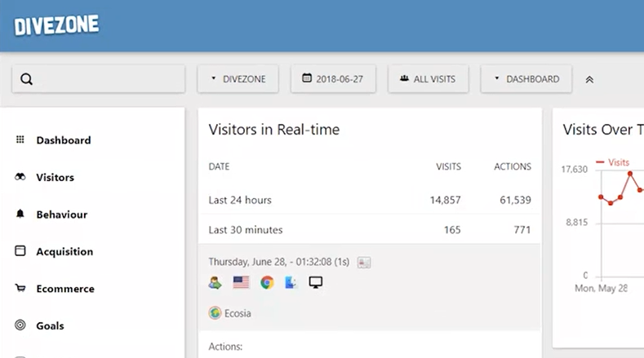This screenshot has width=644, height=358.
Task: Click the Dashboard grid icon
Action: tap(20, 139)
